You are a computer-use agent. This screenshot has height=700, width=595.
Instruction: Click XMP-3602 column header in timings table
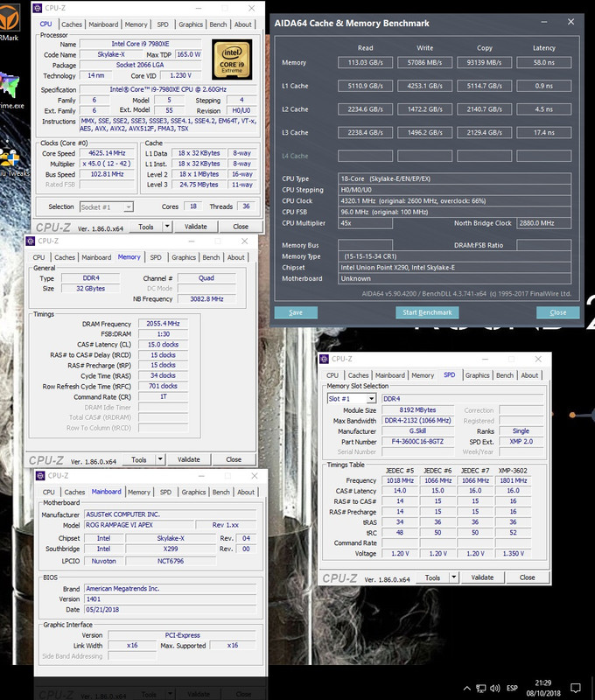tap(513, 471)
